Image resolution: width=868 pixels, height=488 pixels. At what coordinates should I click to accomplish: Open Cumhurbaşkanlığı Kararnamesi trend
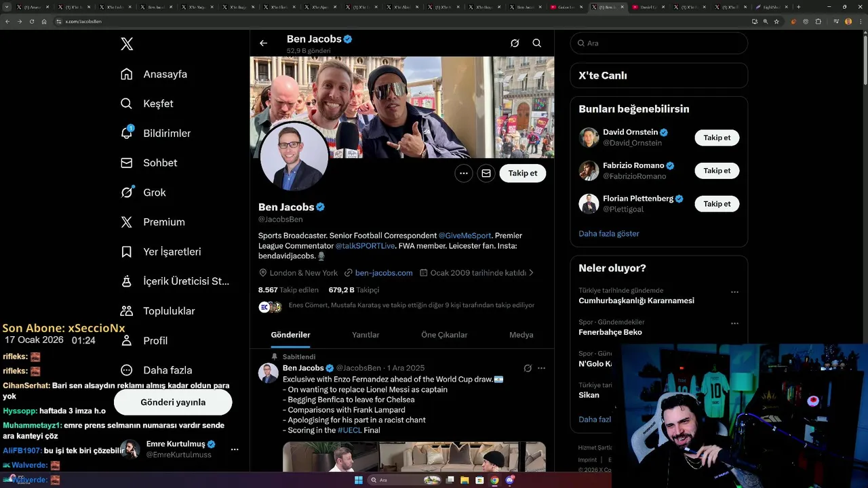pos(636,300)
